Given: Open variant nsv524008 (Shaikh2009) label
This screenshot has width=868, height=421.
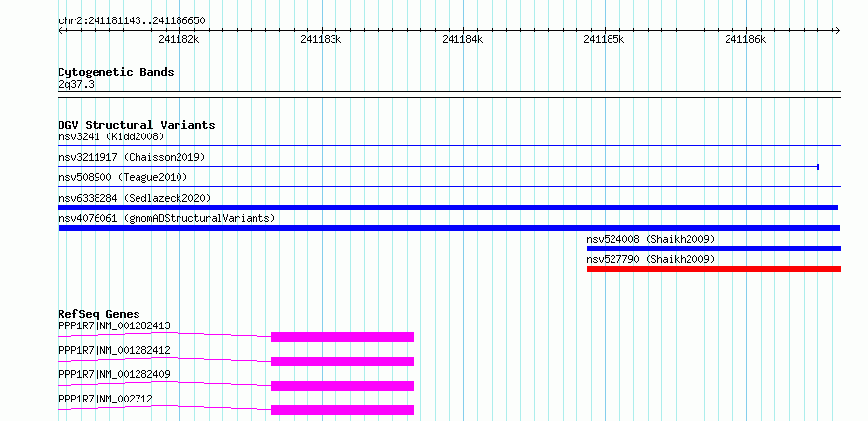Looking at the screenshot, I should tap(651, 239).
